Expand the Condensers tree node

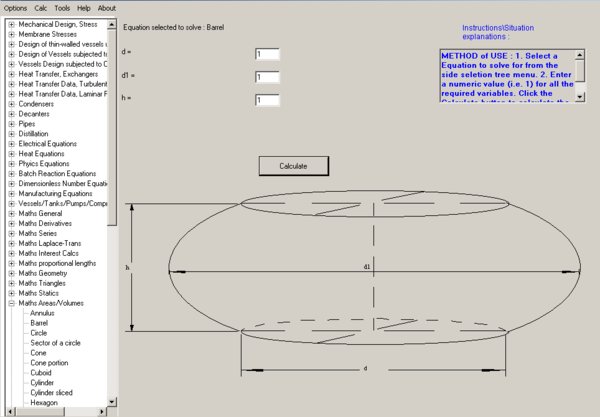[11, 104]
